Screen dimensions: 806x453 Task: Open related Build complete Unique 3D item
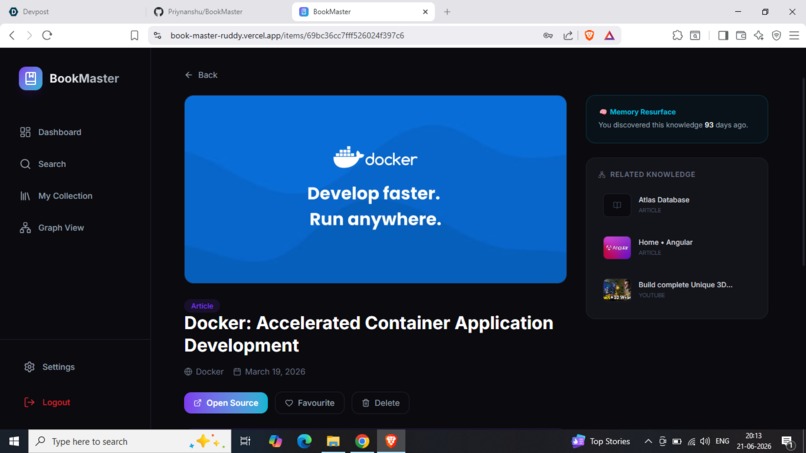(676, 289)
